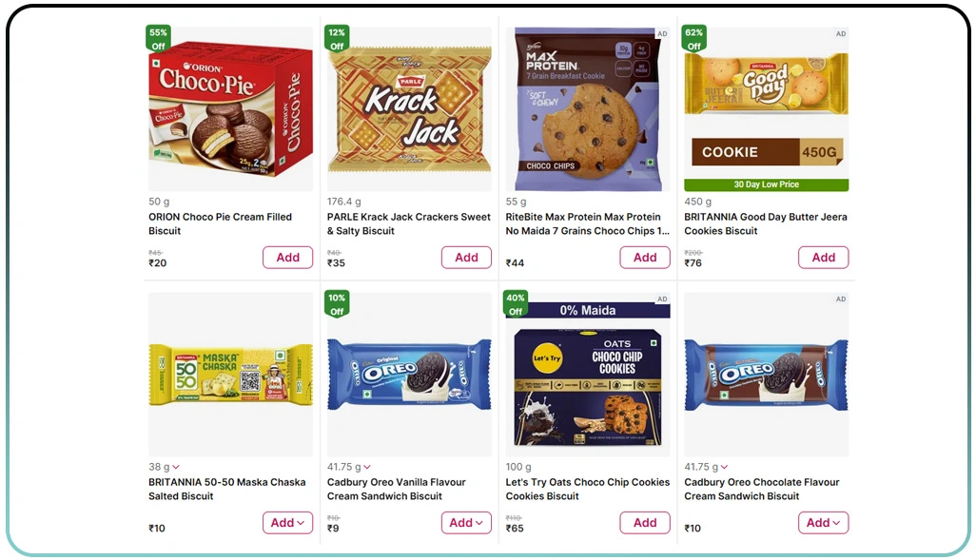976x560 pixels.
Task: Open the Let's Try Oats Choco Chip image
Action: tap(587, 380)
